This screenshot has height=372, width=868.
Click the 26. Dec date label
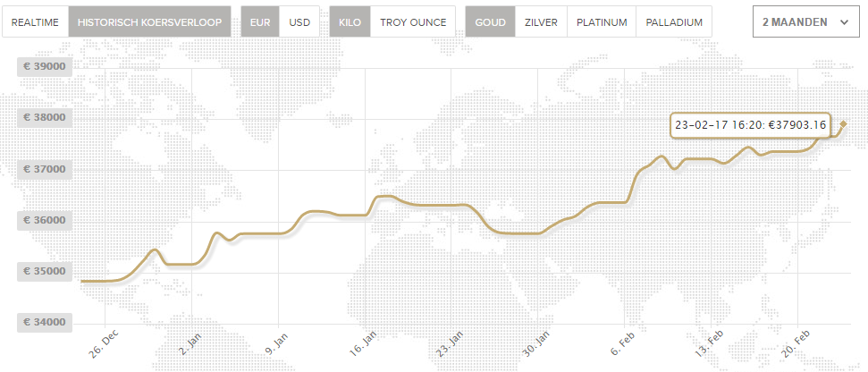click(103, 344)
